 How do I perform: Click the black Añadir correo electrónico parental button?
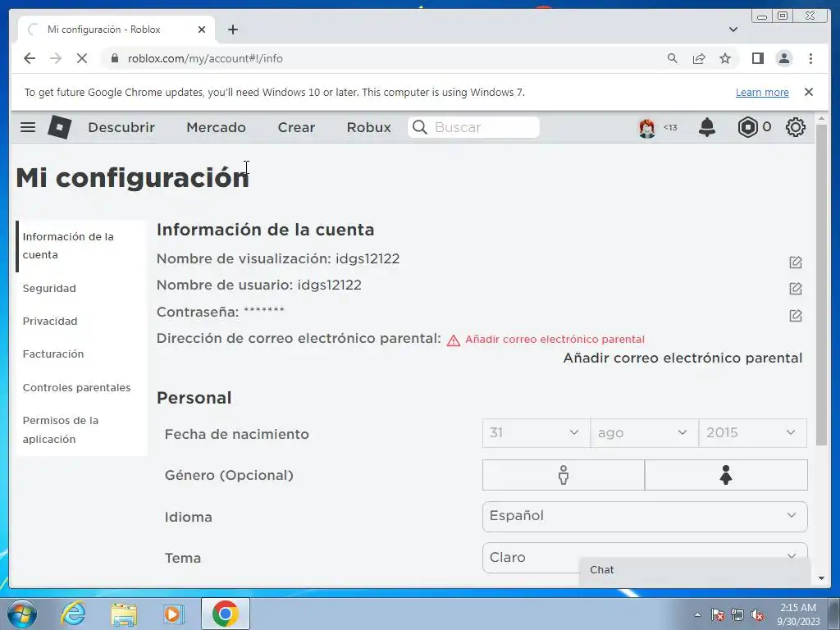point(682,358)
